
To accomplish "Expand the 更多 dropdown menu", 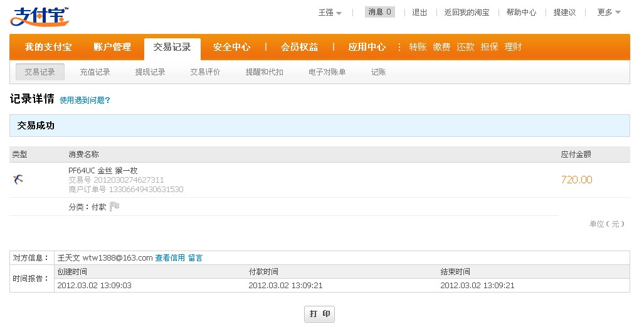I will pos(608,13).
